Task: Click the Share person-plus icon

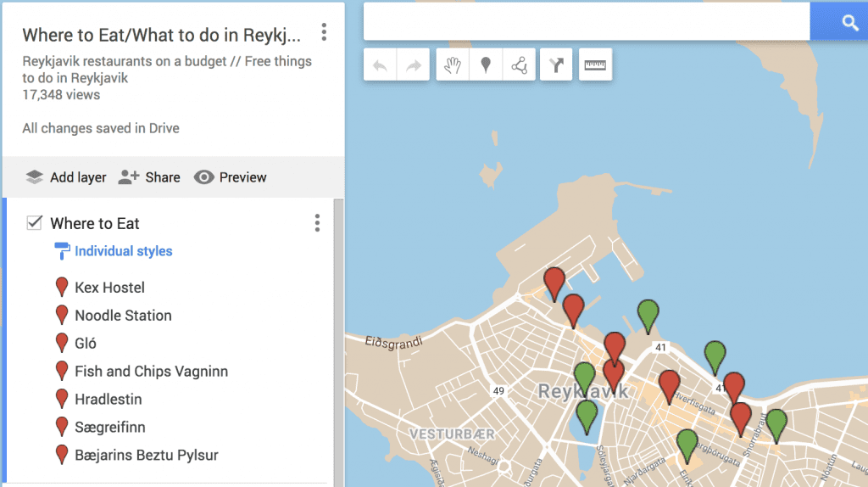Action: click(x=129, y=177)
